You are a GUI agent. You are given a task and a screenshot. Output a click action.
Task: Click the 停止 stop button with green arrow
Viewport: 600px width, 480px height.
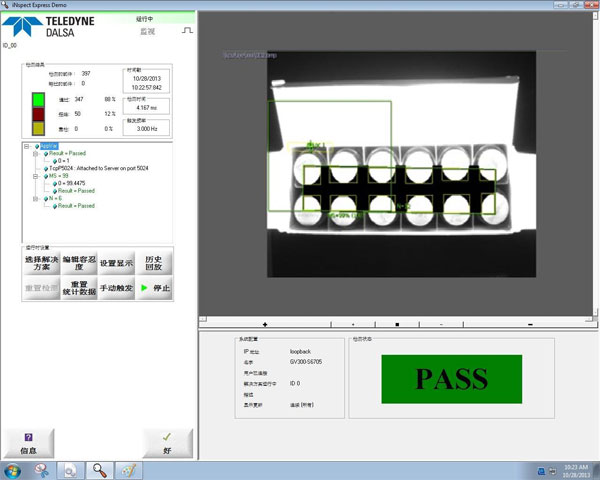155,288
